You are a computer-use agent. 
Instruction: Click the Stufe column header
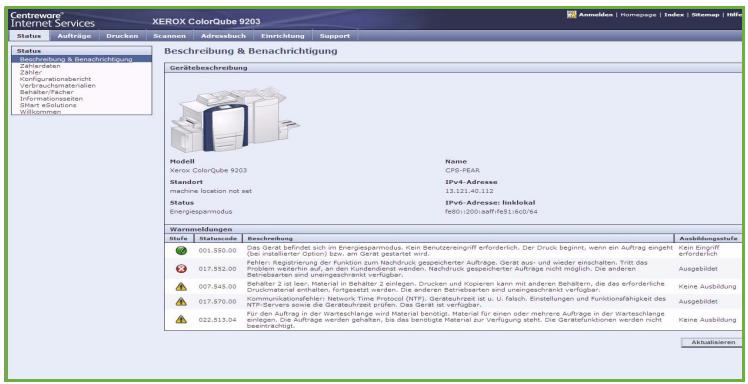pyautogui.click(x=179, y=238)
